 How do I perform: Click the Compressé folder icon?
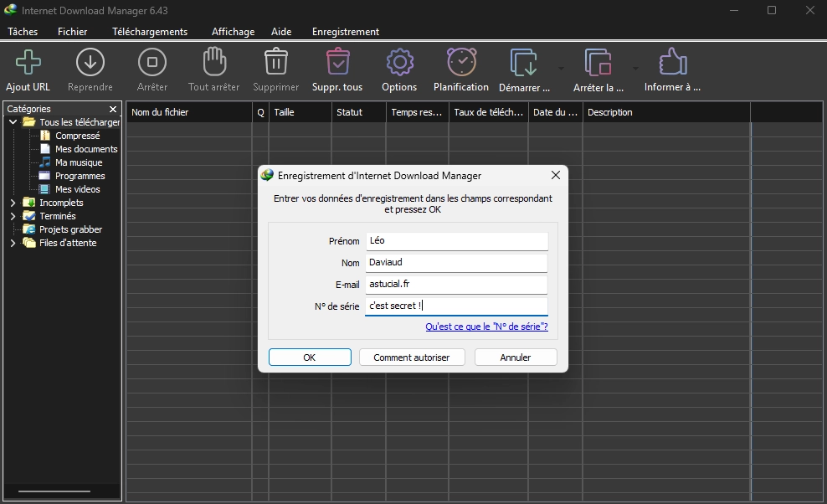[45, 136]
